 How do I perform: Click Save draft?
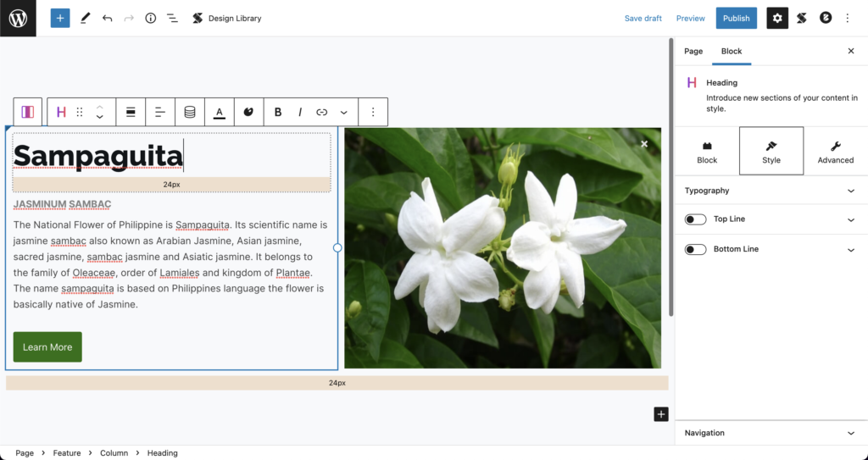click(643, 19)
